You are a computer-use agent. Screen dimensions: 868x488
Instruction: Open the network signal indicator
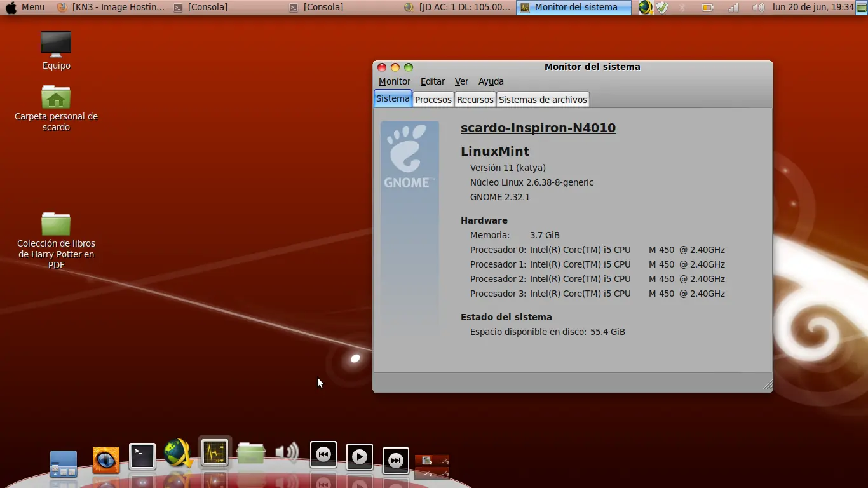pyautogui.click(x=733, y=7)
